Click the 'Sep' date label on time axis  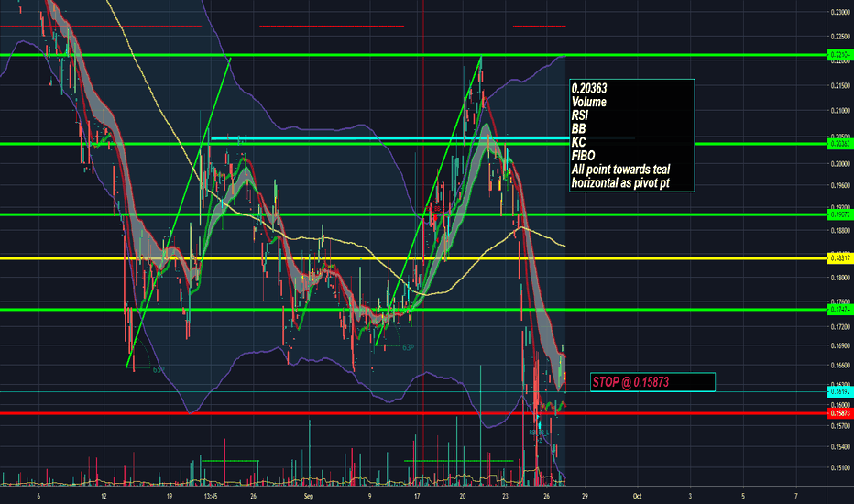point(309,497)
